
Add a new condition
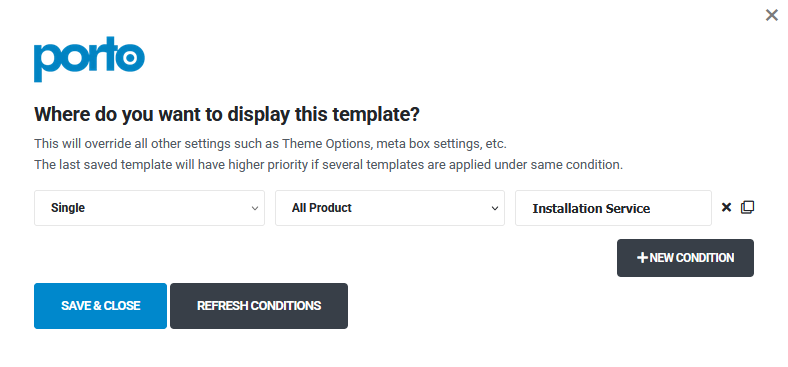click(685, 258)
